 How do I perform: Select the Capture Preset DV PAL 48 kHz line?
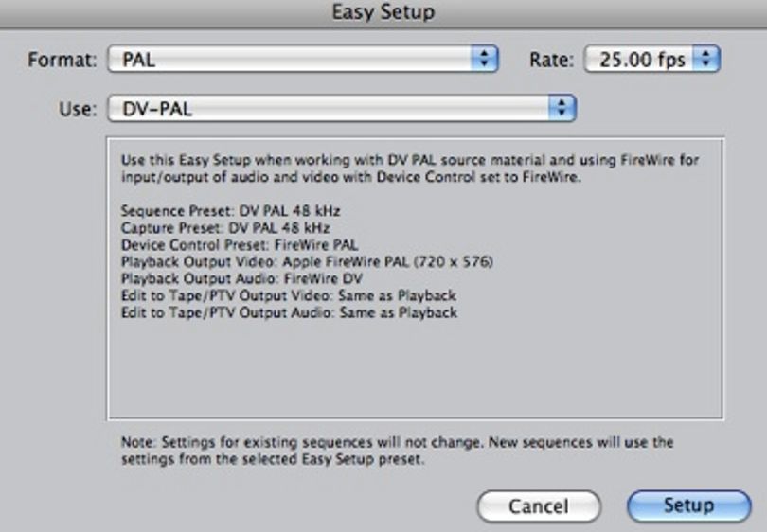(x=225, y=228)
